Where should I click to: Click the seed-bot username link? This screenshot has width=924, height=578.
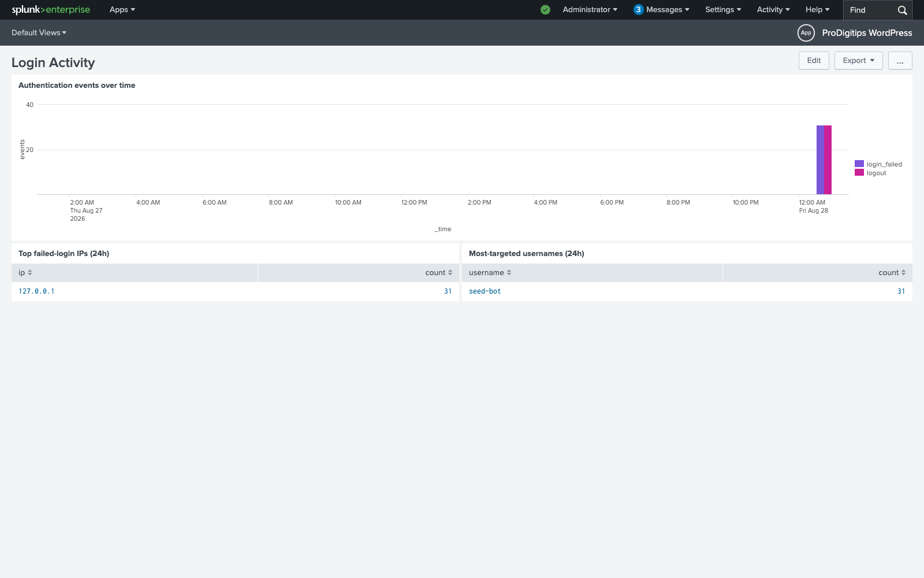click(485, 291)
